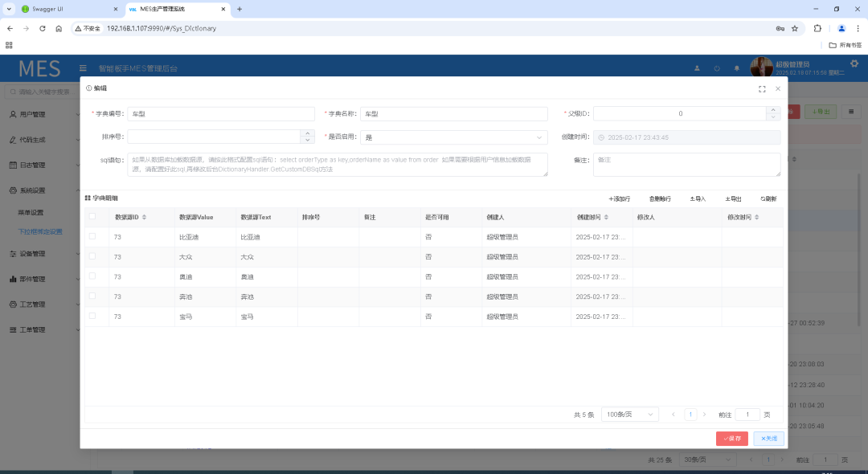Sort by 数据源ID column sort arrows
The height and width of the screenshot is (474, 868).
144,218
